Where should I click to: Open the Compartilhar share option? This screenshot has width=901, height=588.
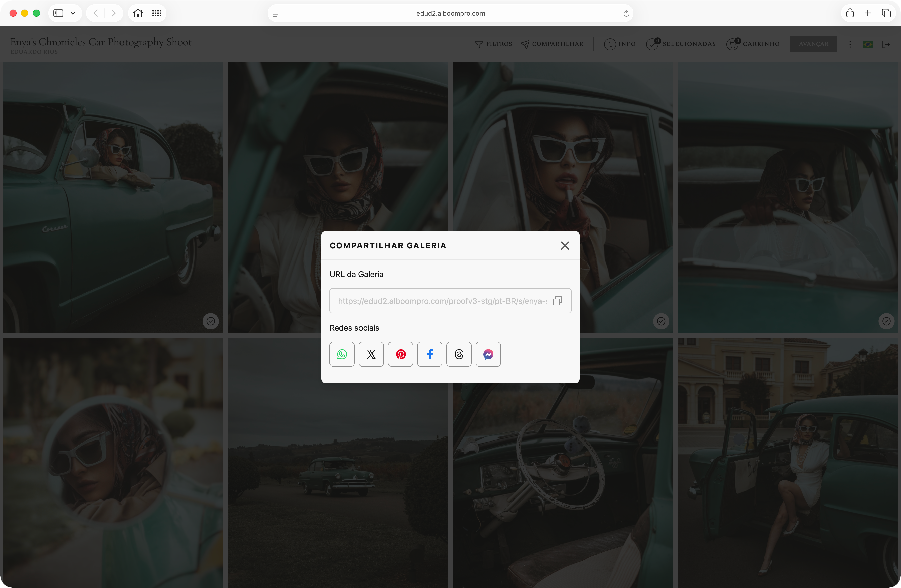tap(552, 44)
